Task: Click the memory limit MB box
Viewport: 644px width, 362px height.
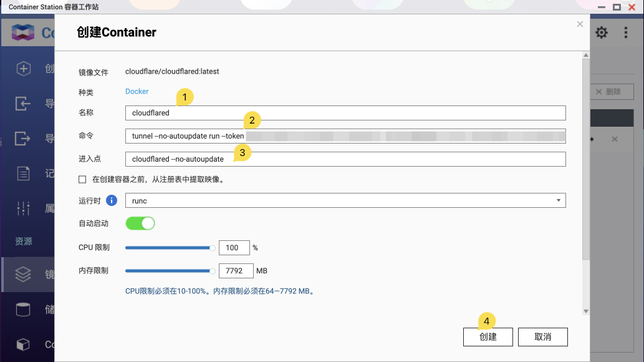Action: 236,271
